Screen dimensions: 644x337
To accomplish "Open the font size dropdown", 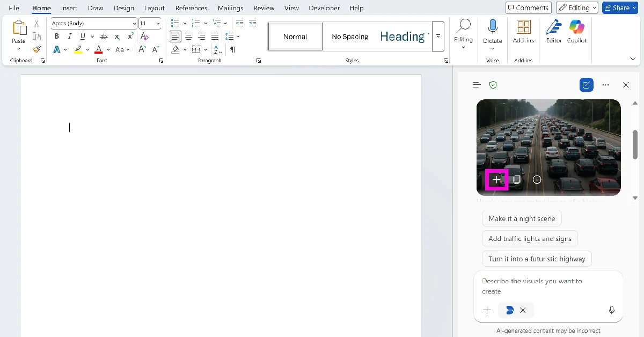I will pos(157,23).
